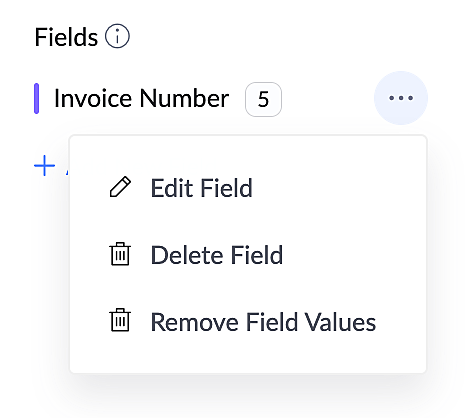Click the trash icon beside Remove Field Values
This screenshot has height=418, width=468.
point(120,320)
